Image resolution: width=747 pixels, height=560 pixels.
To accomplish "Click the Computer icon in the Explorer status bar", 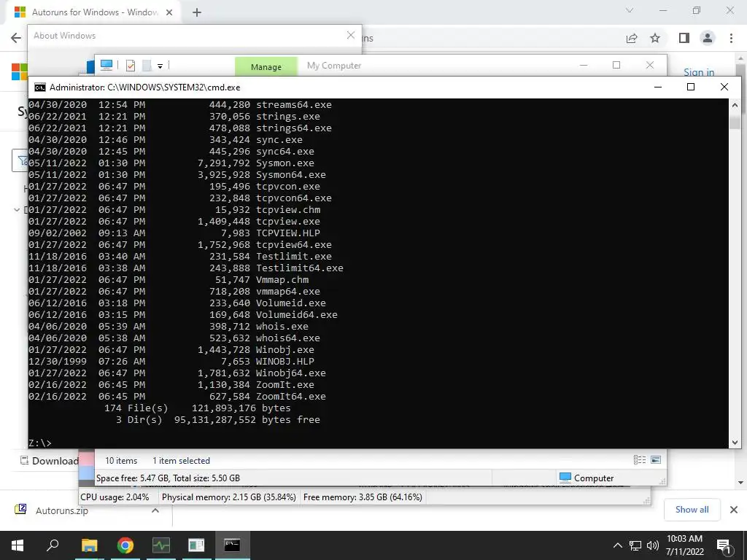I will coord(565,477).
